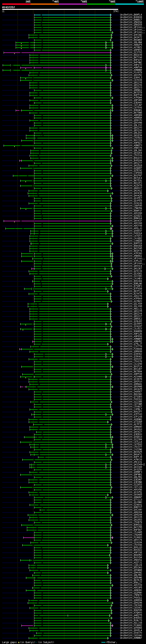Select the UniRef100_C0P9V8 label

tap(131, 173)
